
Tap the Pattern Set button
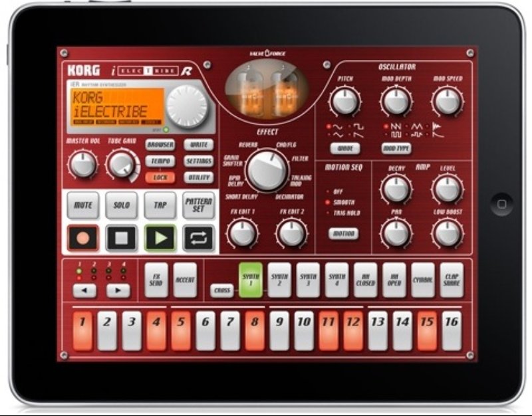(199, 205)
